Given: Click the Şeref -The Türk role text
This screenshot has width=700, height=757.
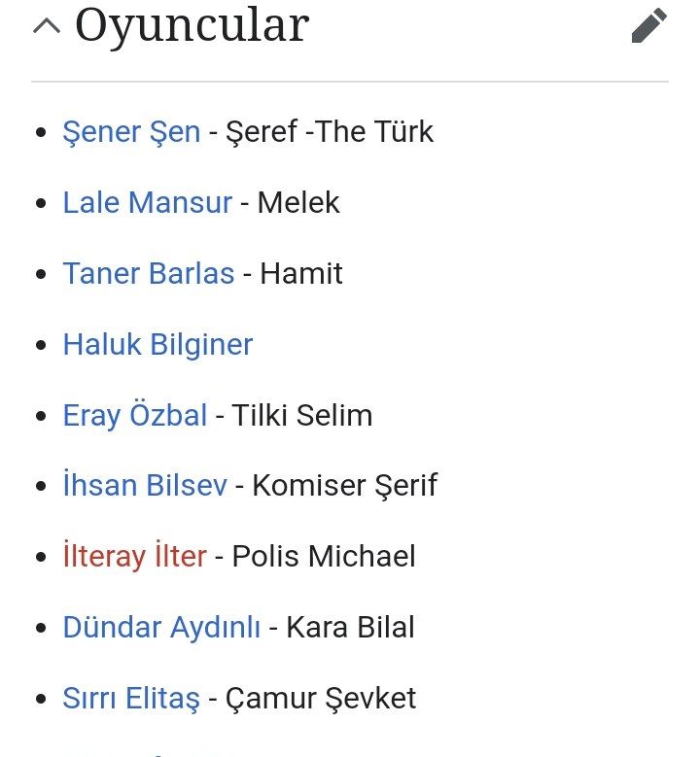Looking at the screenshot, I should pyautogui.click(x=330, y=131).
